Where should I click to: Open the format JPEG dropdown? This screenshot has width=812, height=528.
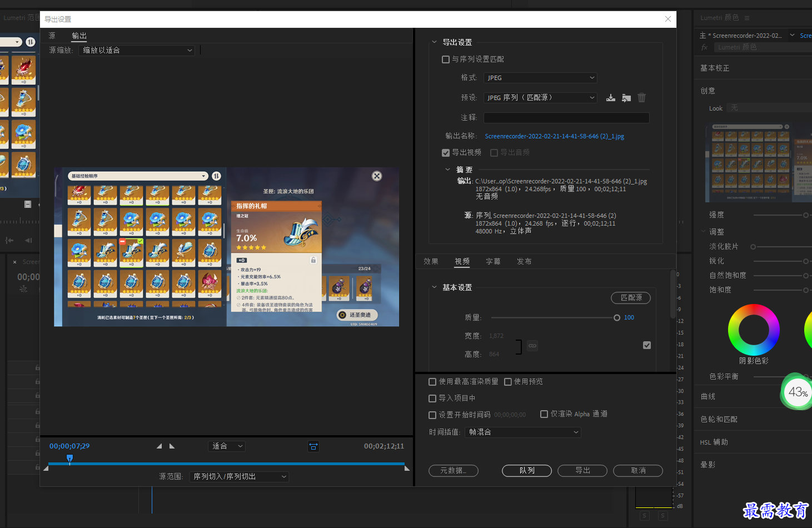pos(540,78)
